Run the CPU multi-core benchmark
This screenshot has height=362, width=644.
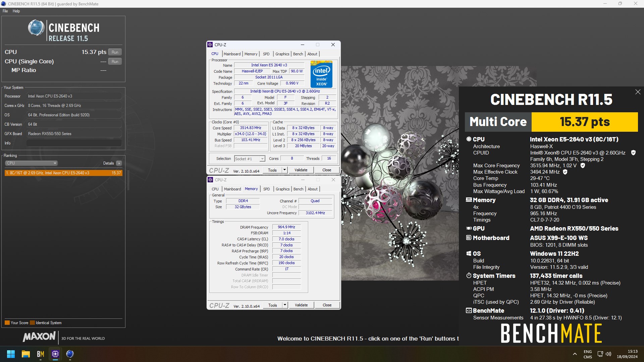click(x=115, y=52)
